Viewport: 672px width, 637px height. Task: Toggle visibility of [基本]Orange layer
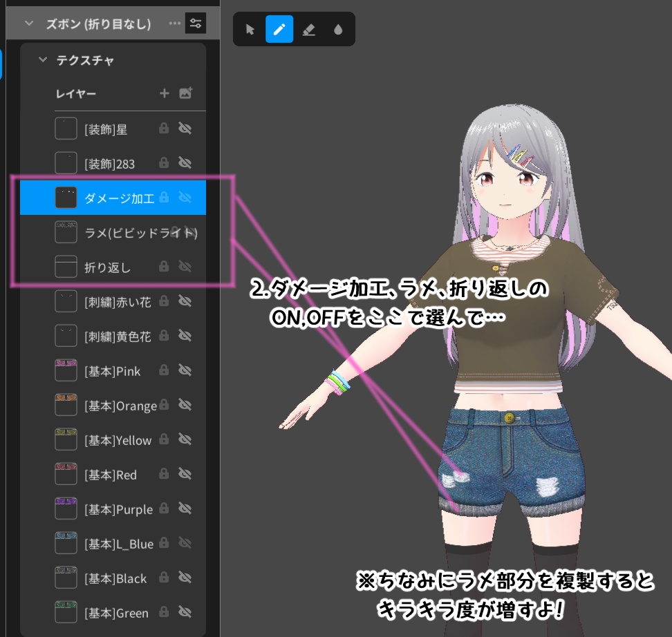coord(185,406)
